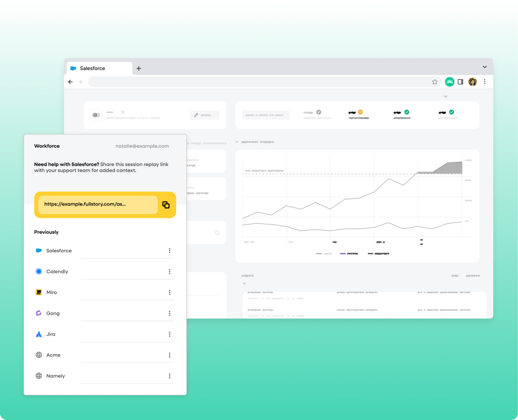Open Salesforce from the Previously list
This screenshot has width=518, height=420.
coord(59,251)
